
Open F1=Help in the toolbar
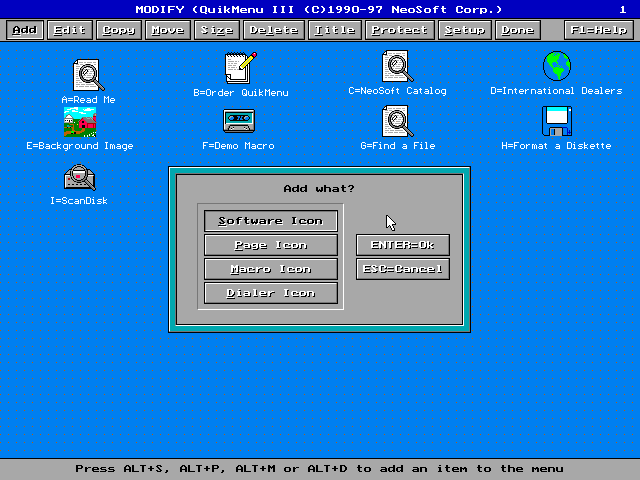click(599, 30)
